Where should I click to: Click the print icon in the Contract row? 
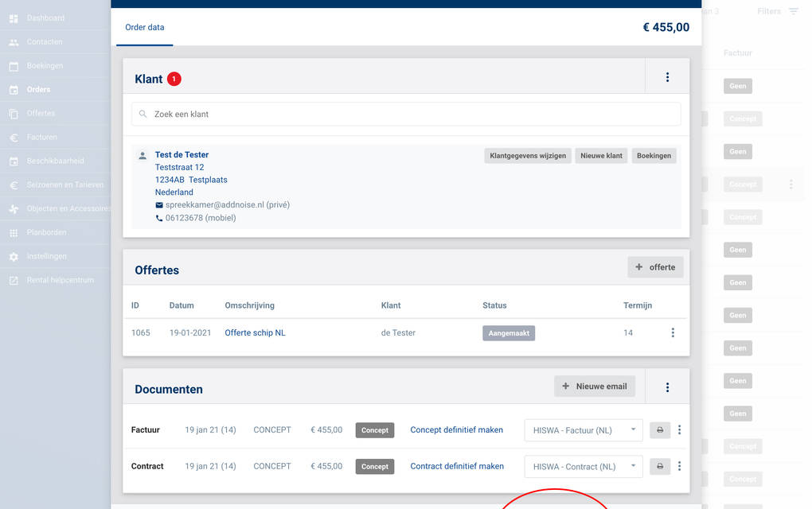(659, 467)
